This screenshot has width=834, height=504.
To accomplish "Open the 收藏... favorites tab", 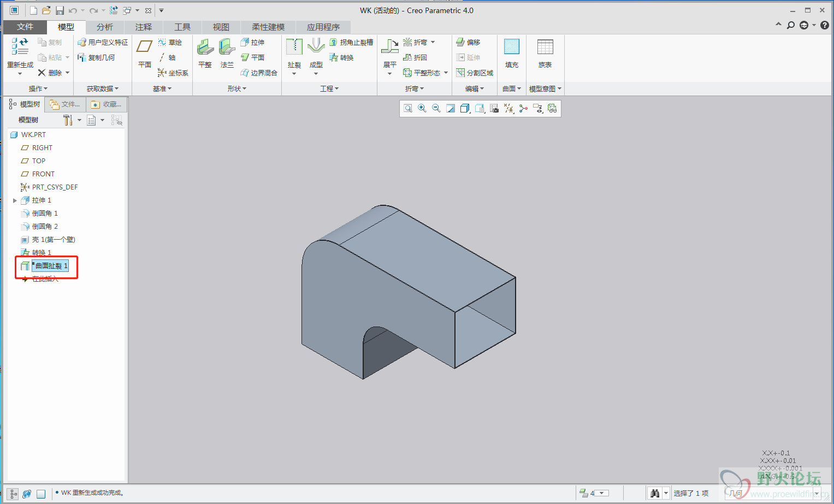I will pyautogui.click(x=107, y=104).
